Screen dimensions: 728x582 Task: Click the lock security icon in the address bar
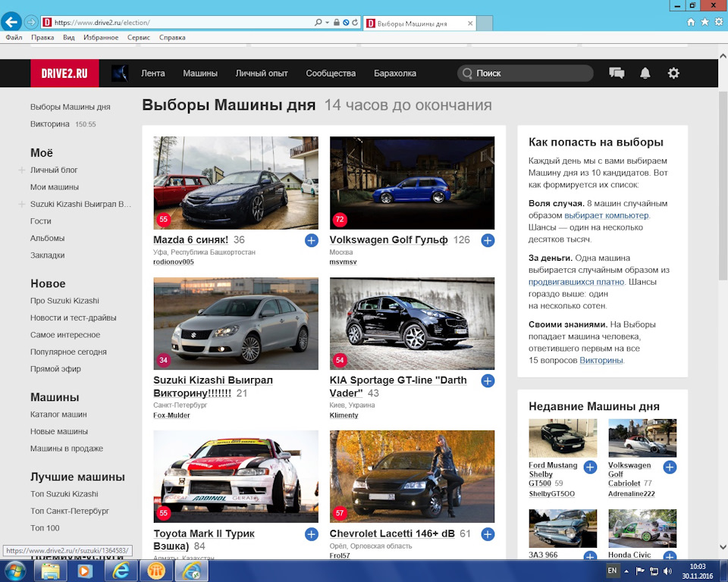point(337,22)
